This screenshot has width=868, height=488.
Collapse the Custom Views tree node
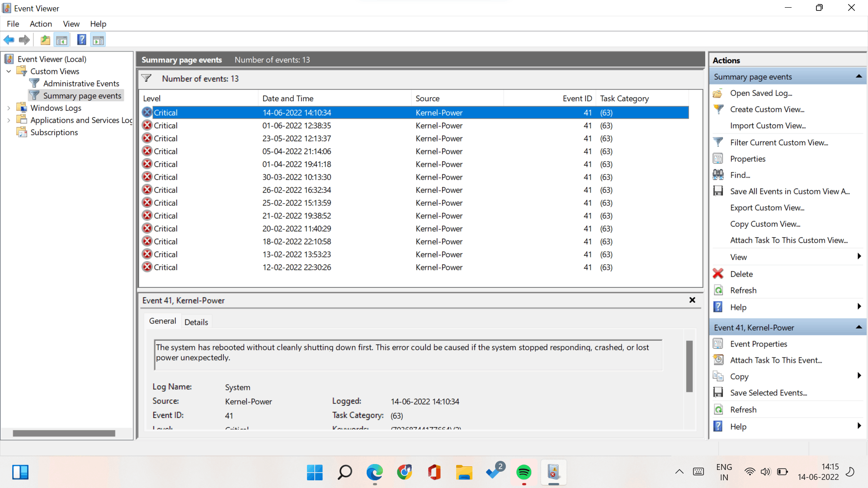(x=9, y=71)
